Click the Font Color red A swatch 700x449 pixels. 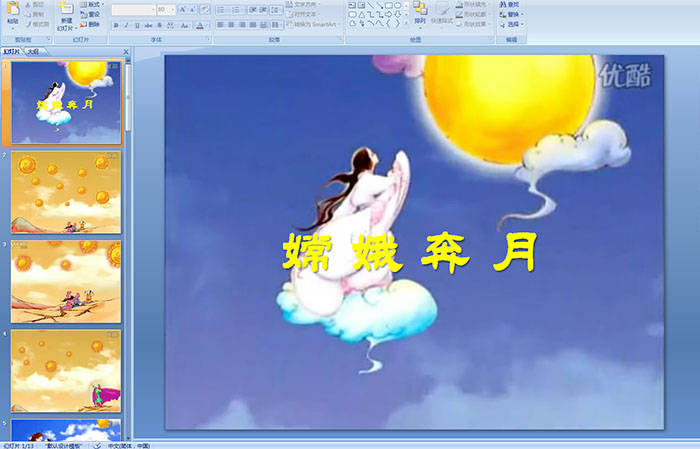click(x=200, y=25)
